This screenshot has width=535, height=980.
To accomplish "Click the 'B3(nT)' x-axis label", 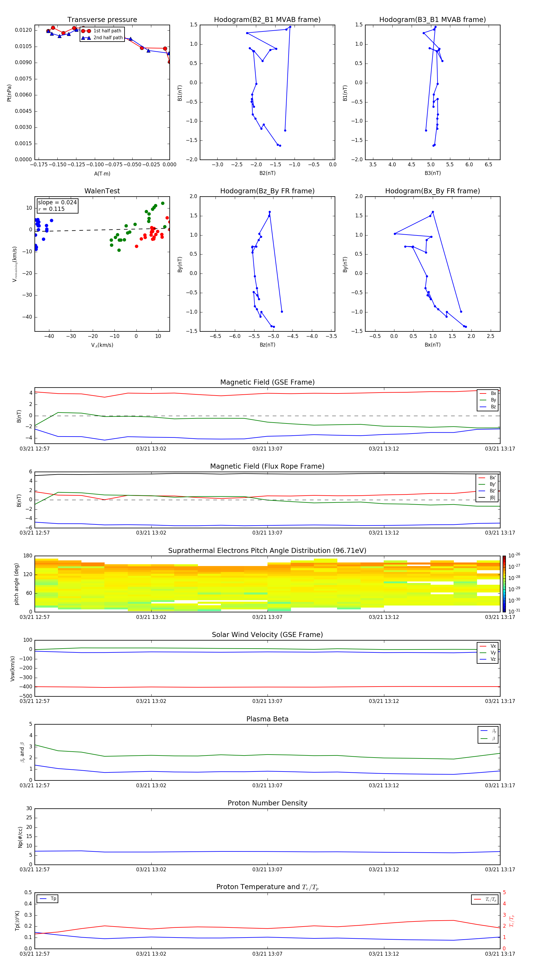I will tap(432, 173).
